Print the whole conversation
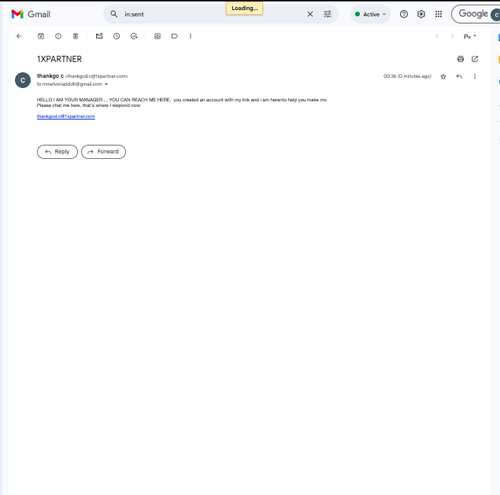The image size is (500, 495). point(460,59)
